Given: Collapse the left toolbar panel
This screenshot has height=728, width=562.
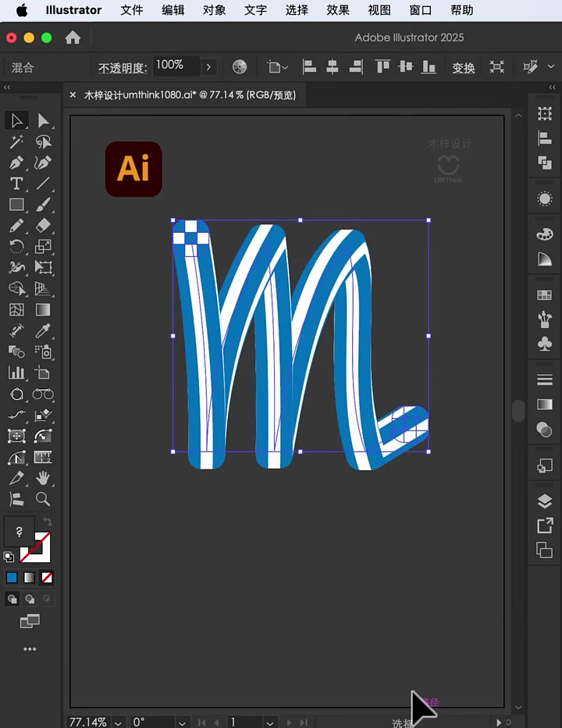Looking at the screenshot, I should 7,87.
